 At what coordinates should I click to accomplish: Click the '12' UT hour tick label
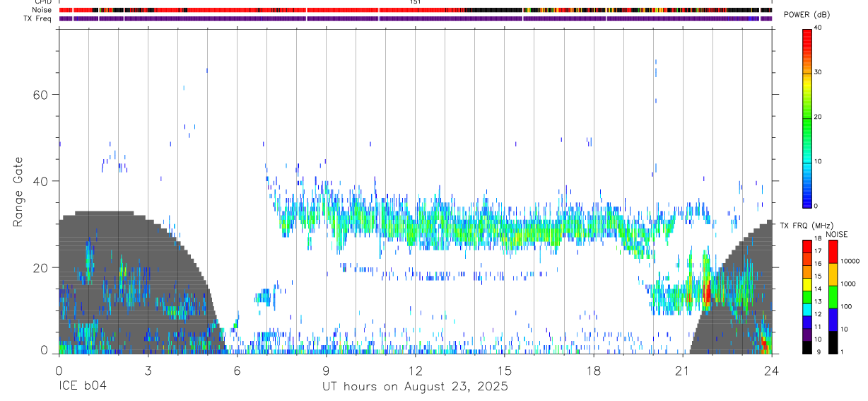click(x=415, y=370)
